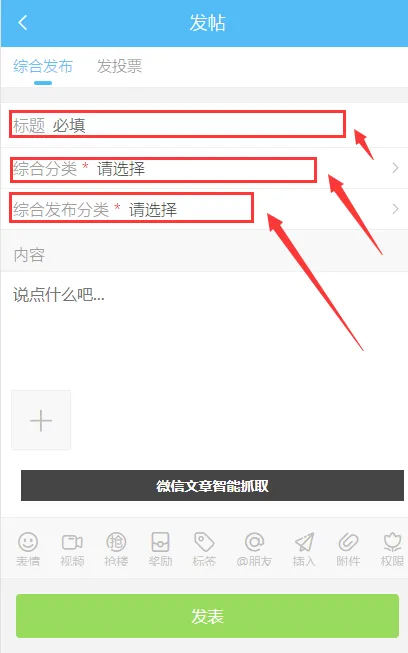
Task: Attach a file with 附件 icon
Action: [348, 549]
